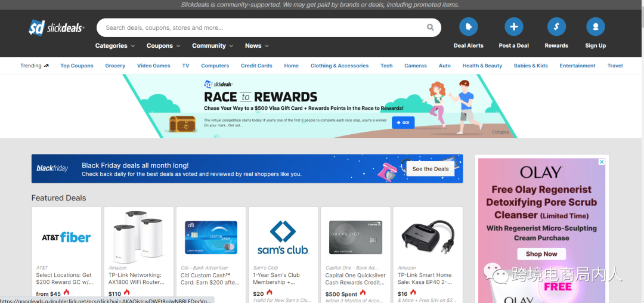Open the Entertainment category
This screenshot has width=644, height=303.
coord(577,66)
